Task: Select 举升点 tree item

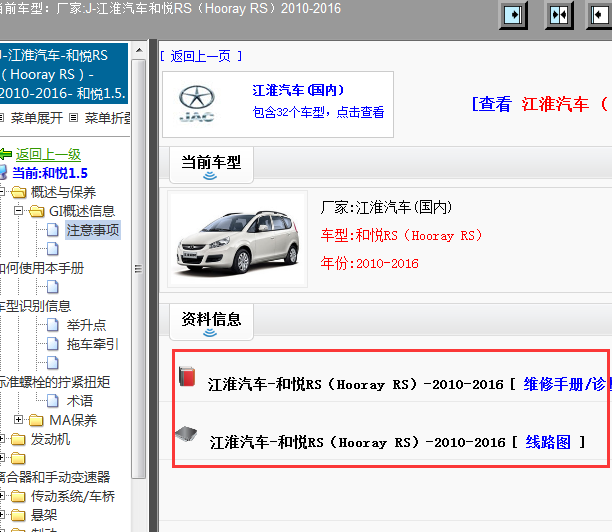Action: (86, 325)
